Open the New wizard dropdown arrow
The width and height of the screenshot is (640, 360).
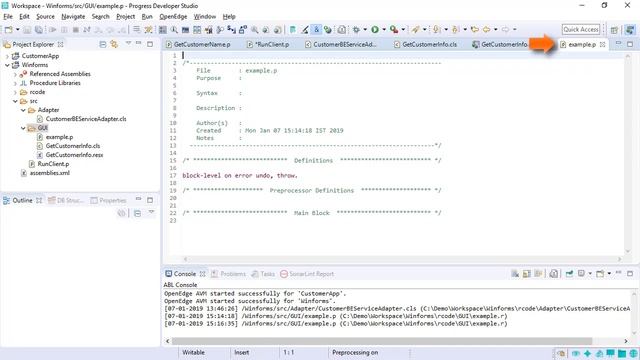pyautogui.click(x=18, y=29)
